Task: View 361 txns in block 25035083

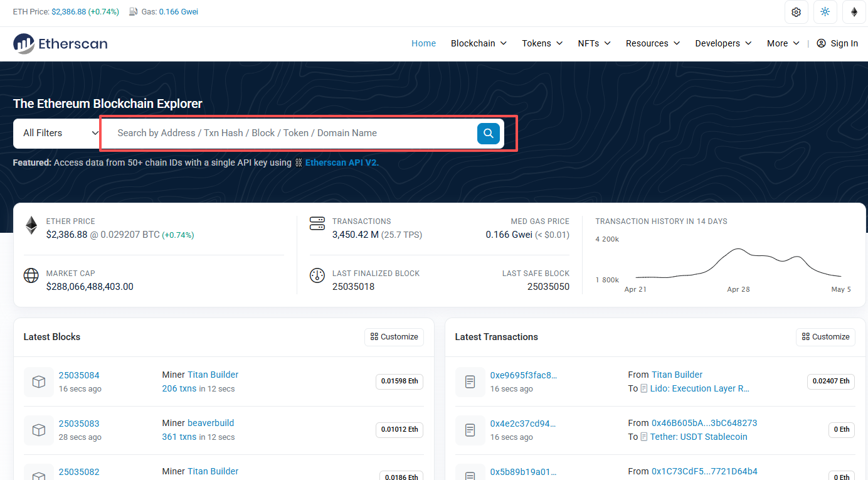Action: [x=179, y=437]
